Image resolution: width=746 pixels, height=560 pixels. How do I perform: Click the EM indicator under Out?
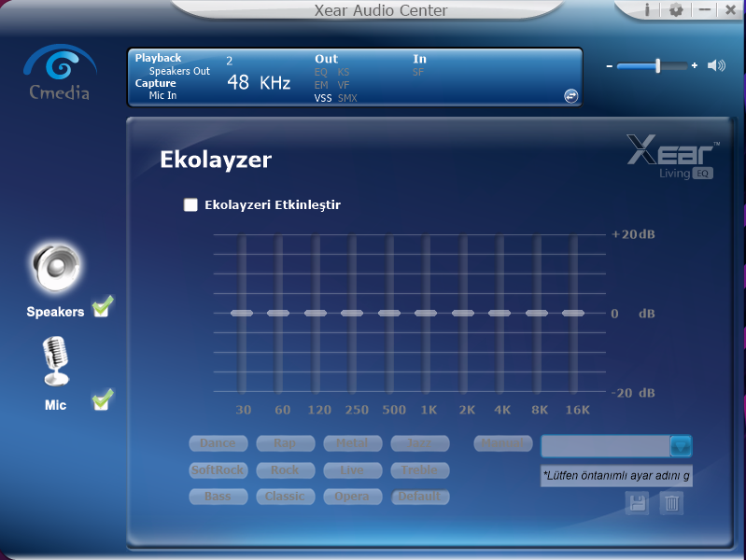321,85
